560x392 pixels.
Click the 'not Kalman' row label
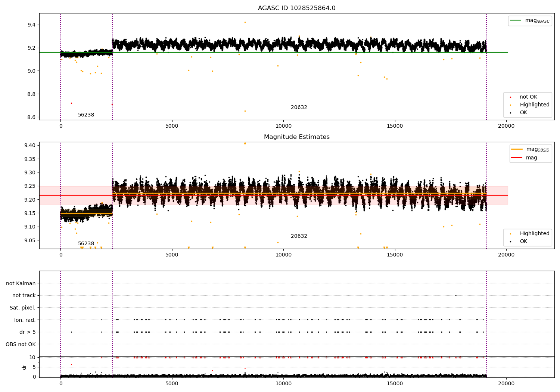pos(21,283)
